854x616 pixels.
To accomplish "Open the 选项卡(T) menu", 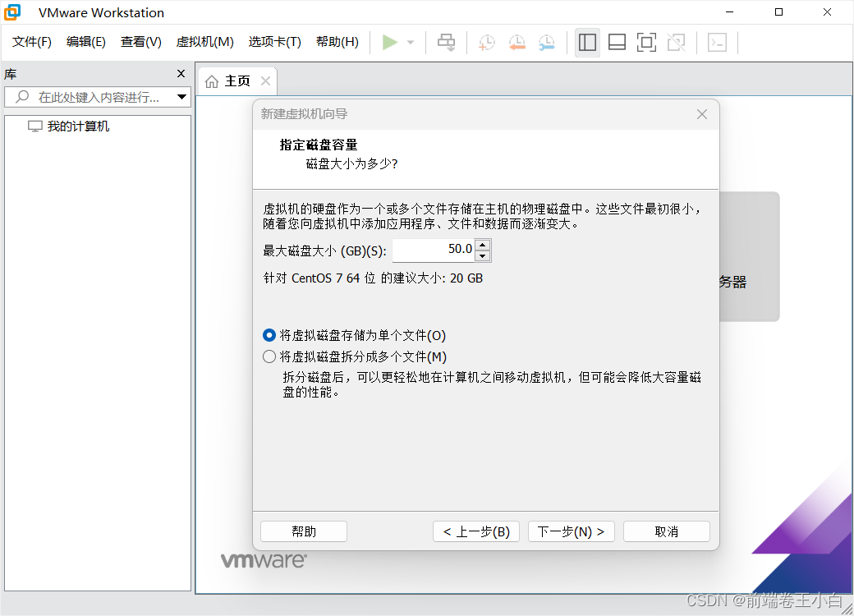I will click(x=275, y=42).
